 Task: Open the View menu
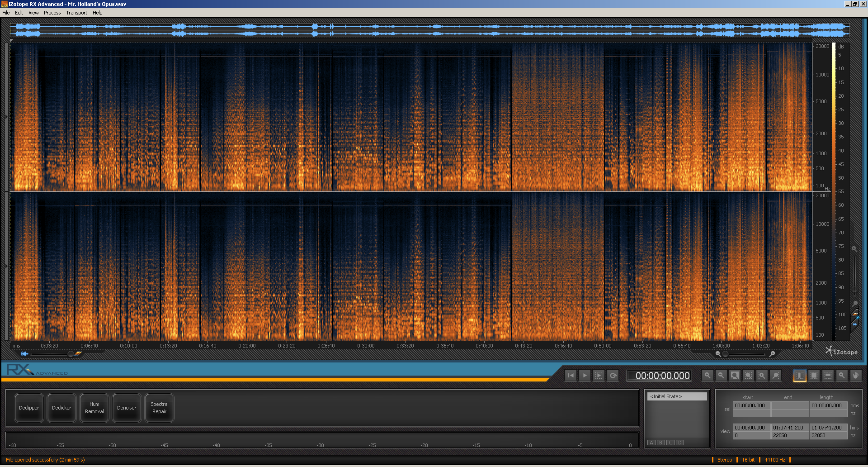[x=33, y=13]
